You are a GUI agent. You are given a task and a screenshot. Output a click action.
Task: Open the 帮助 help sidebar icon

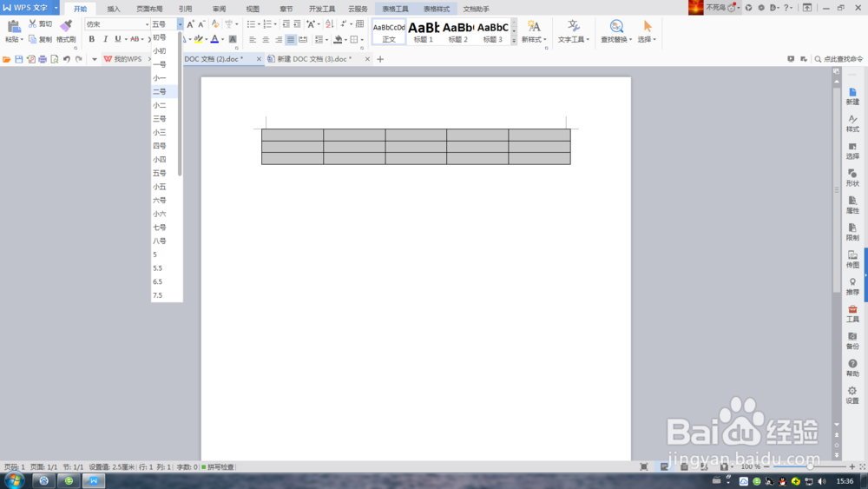coord(852,368)
